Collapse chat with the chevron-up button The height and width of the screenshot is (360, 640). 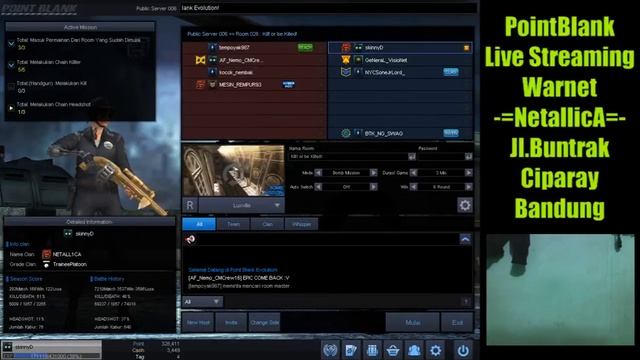pos(465,239)
